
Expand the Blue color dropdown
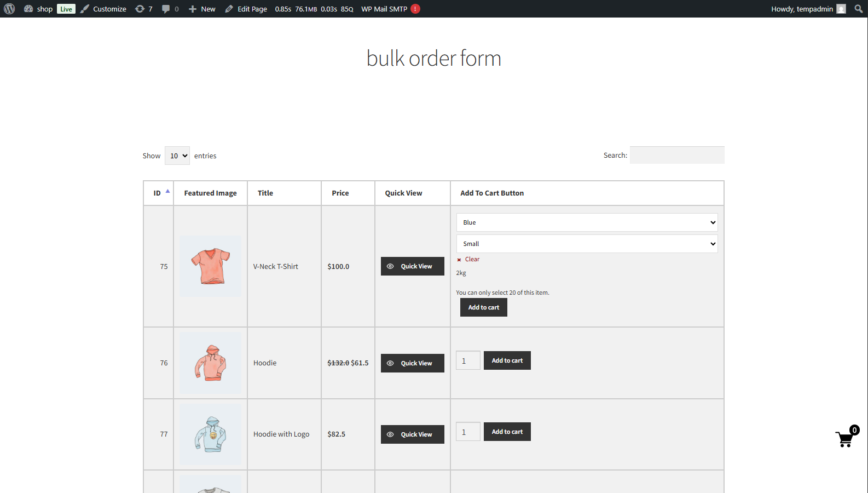tap(586, 222)
